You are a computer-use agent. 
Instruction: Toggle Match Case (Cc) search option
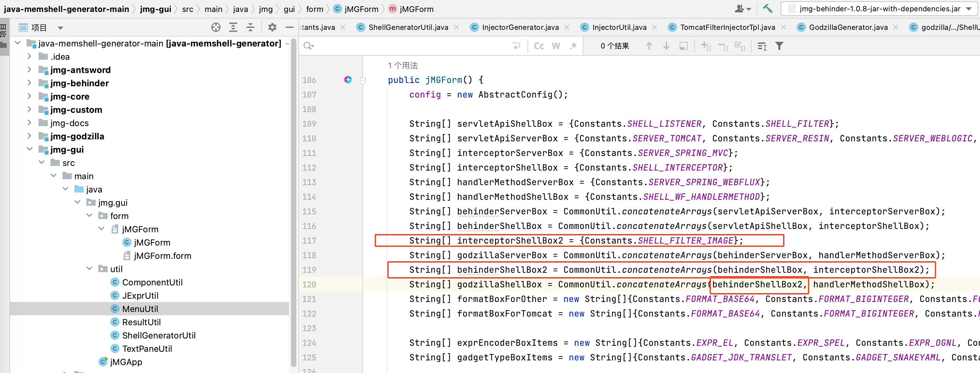539,46
